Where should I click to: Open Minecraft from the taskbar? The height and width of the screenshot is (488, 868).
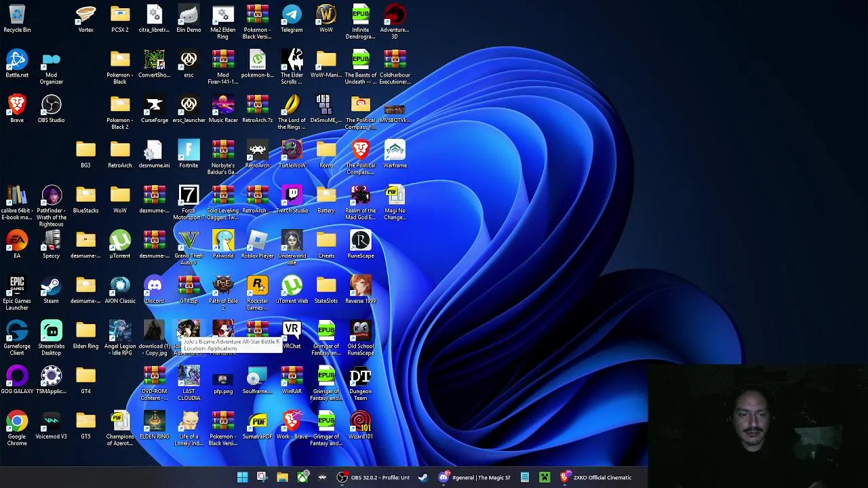(x=545, y=477)
